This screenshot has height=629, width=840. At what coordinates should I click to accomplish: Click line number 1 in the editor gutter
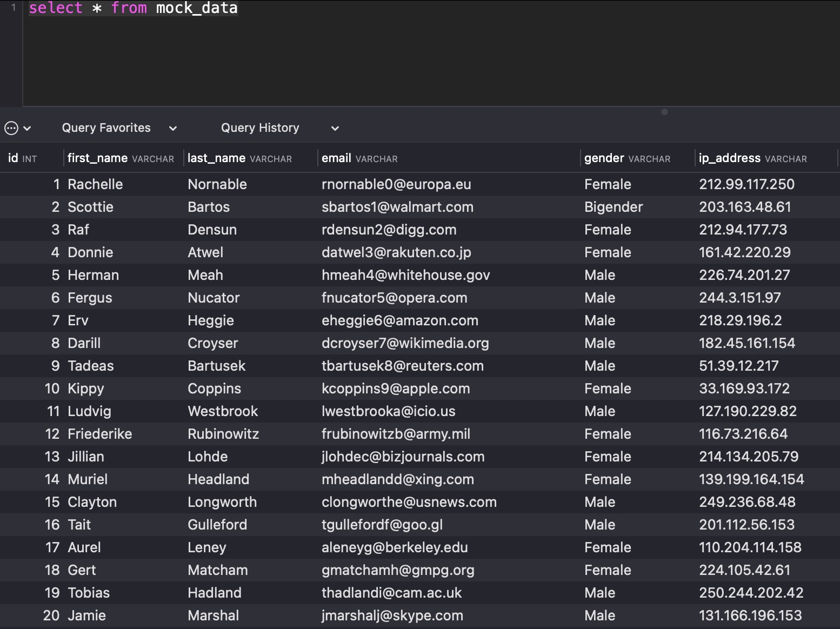click(x=14, y=8)
